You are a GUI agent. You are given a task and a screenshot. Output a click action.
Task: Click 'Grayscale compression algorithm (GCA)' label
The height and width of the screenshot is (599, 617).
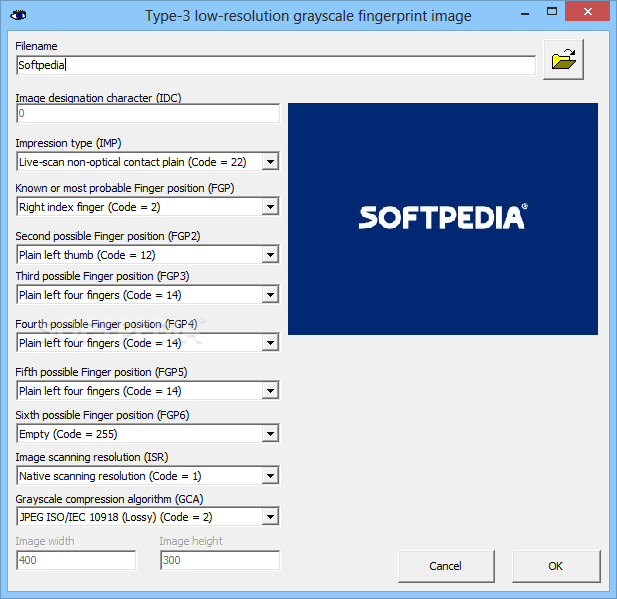[109, 499]
